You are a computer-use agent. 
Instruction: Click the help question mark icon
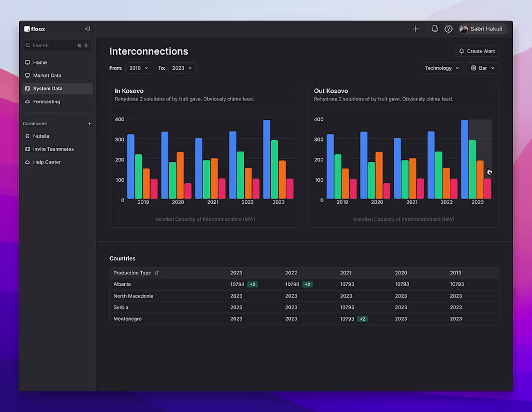pos(448,29)
